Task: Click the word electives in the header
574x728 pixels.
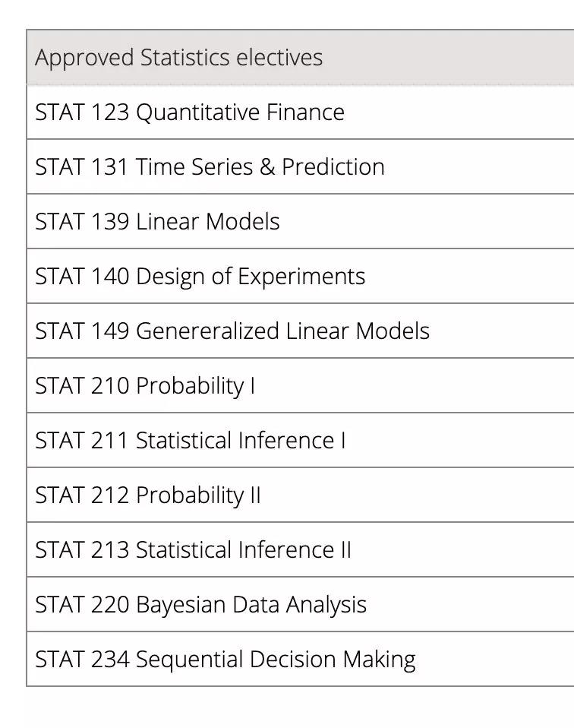Action: tap(279, 58)
